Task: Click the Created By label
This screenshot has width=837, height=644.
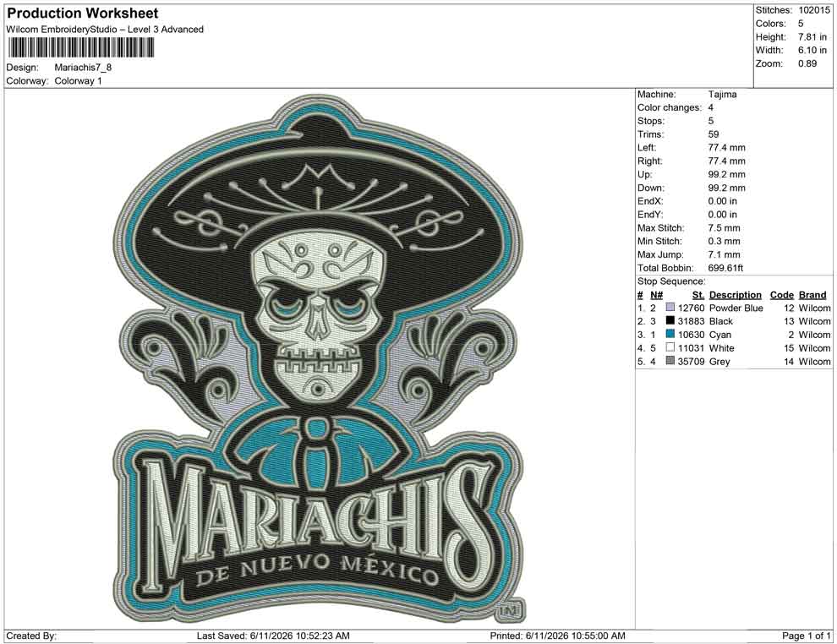Action: [31, 636]
